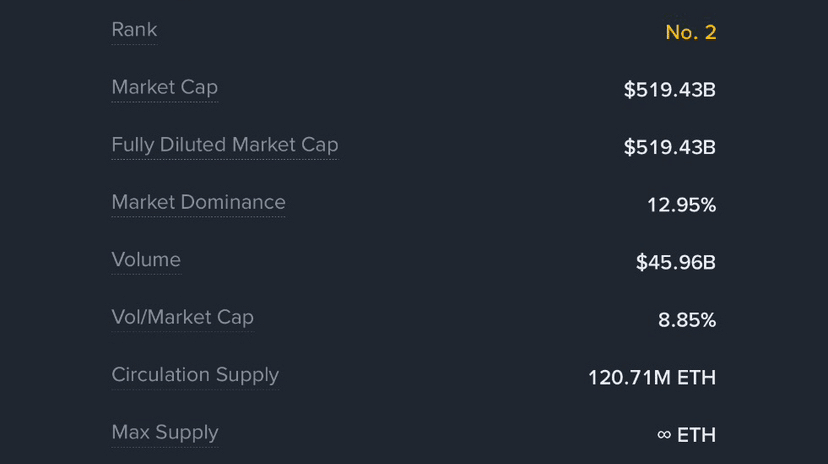
Task: Click the Market Cap label
Action: [x=164, y=88]
